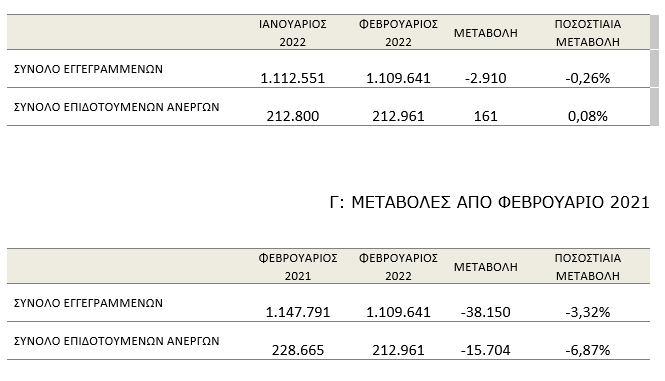This screenshot has height=381, width=665.
Task: Select the heading Γ: ΜΕΤΑΒΟΛΕΣ ΑΠΟ ΦΕΒΡΟΥΑΡΙΟ 2021
Action: (489, 202)
